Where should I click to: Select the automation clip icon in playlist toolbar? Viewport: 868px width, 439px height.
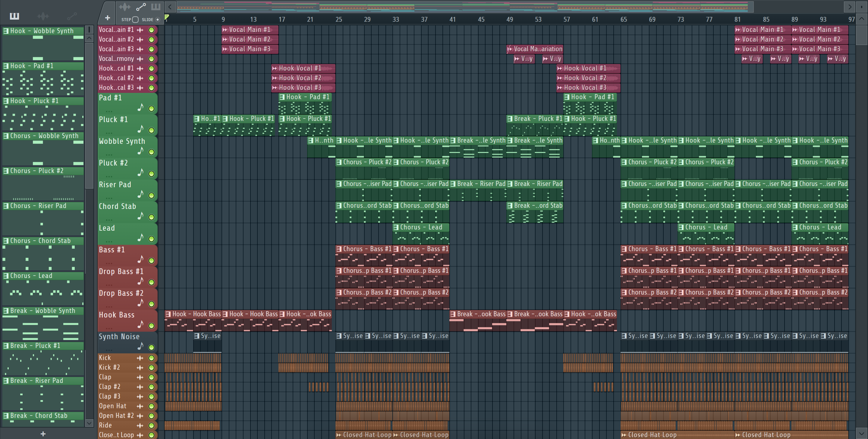[141, 7]
